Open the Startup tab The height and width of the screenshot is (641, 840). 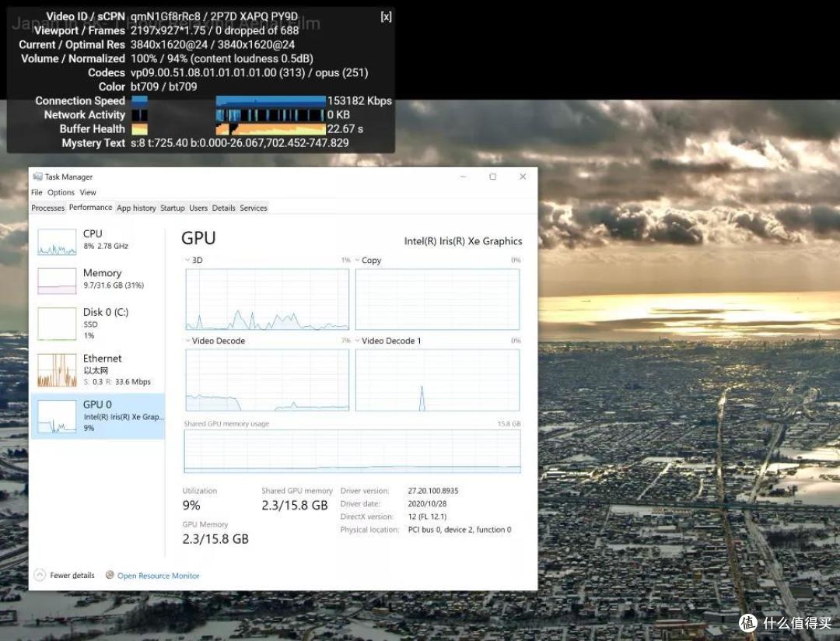[x=173, y=208]
